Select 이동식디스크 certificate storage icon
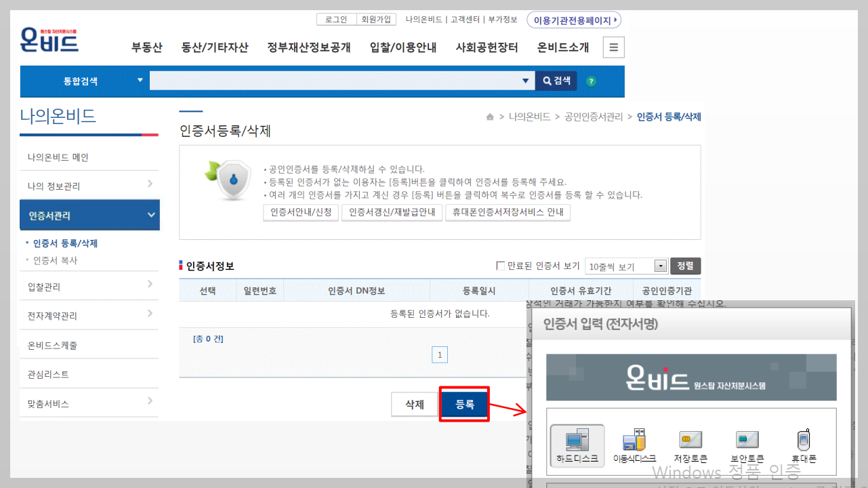This screenshot has width=868, height=488. 634,446
